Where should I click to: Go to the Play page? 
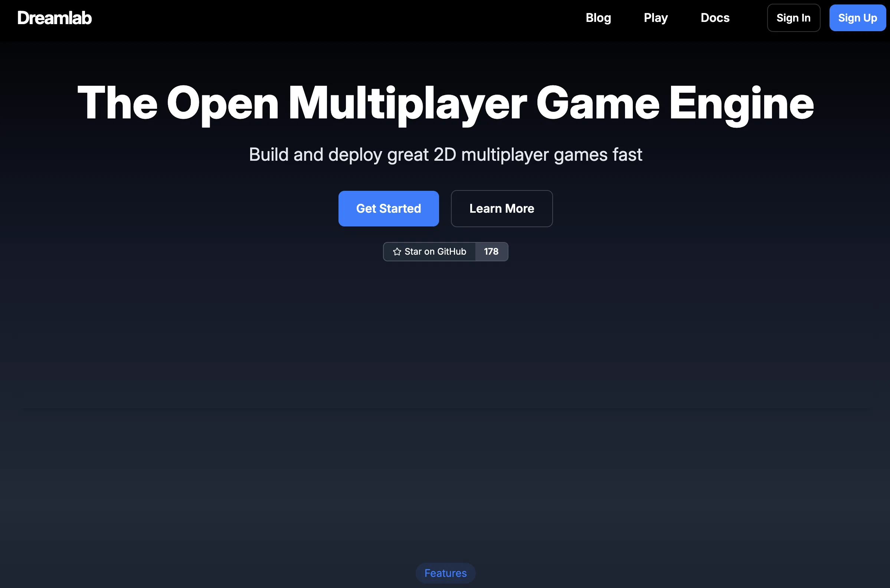656,18
